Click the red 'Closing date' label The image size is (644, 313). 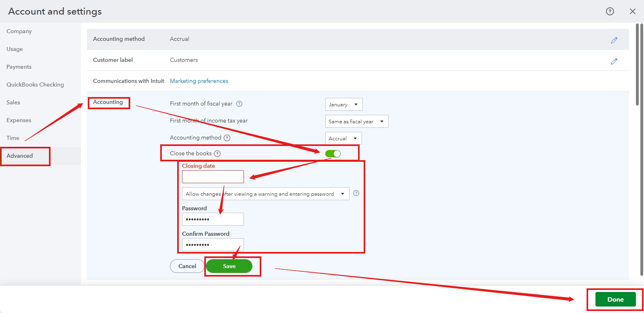coord(199,166)
